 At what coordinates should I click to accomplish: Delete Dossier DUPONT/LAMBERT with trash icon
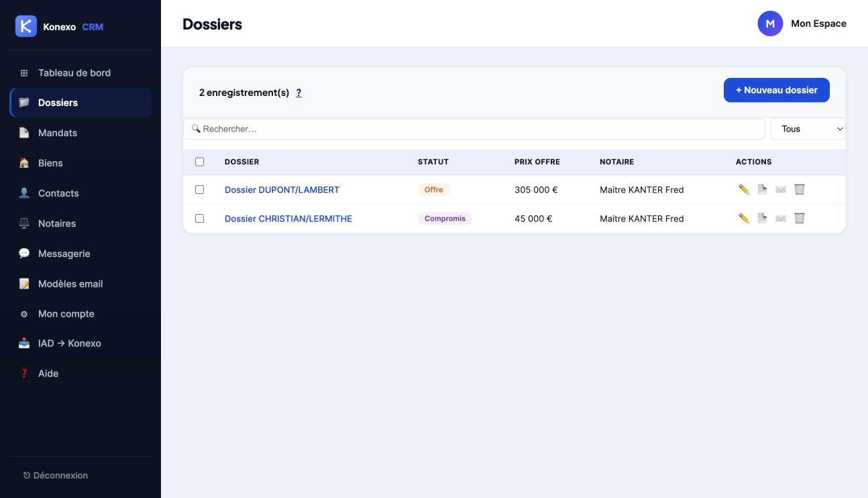click(800, 189)
